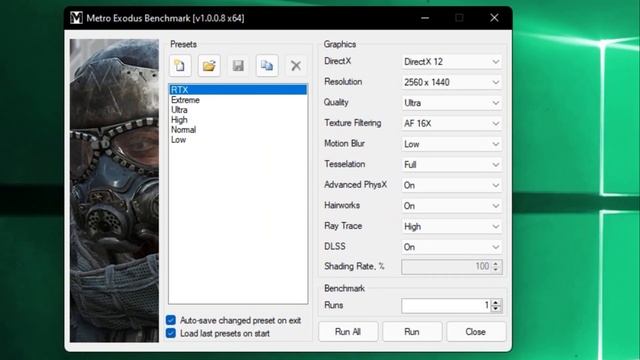The image size is (640, 360).
Task: Select the Low preset in the list
Action: 238,140
